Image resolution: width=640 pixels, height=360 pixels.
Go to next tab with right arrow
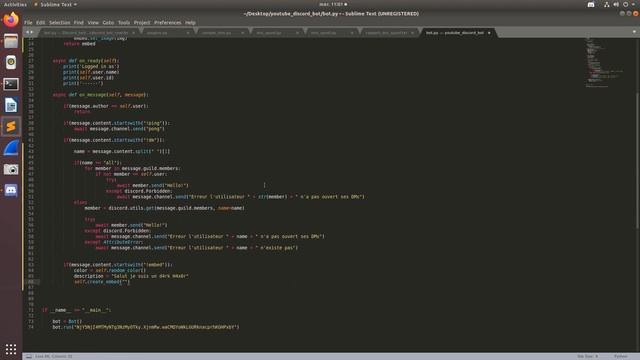pyautogui.click(x=32, y=32)
